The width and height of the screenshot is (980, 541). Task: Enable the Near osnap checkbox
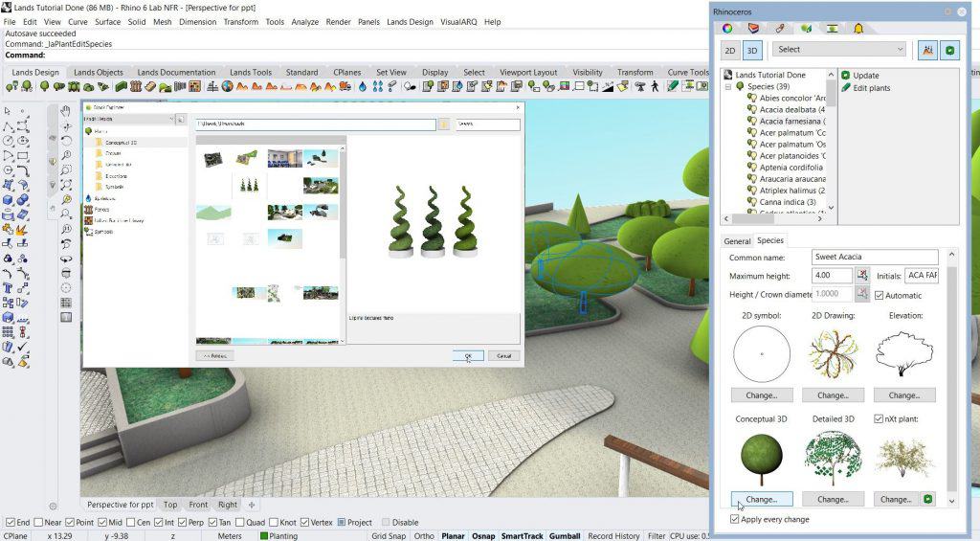coord(38,522)
